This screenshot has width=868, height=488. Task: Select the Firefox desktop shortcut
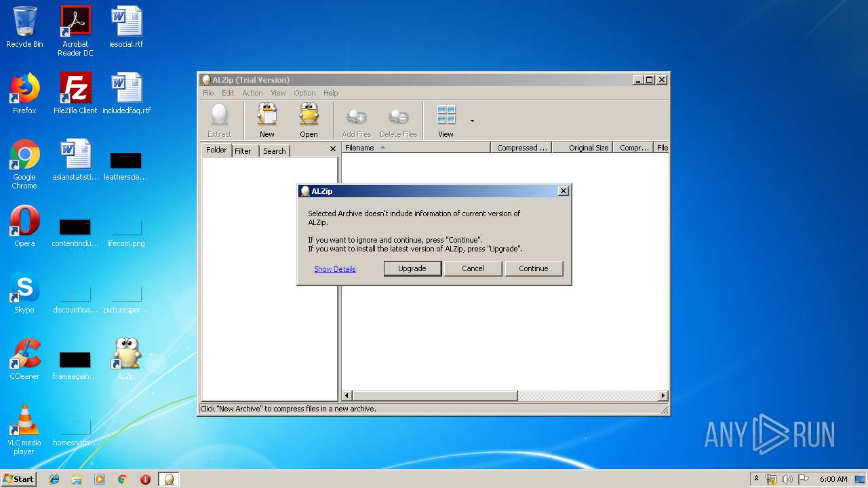(24, 94)
